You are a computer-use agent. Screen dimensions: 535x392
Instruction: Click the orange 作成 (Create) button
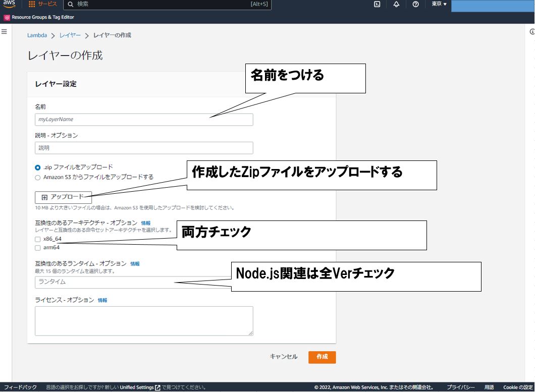322,357
